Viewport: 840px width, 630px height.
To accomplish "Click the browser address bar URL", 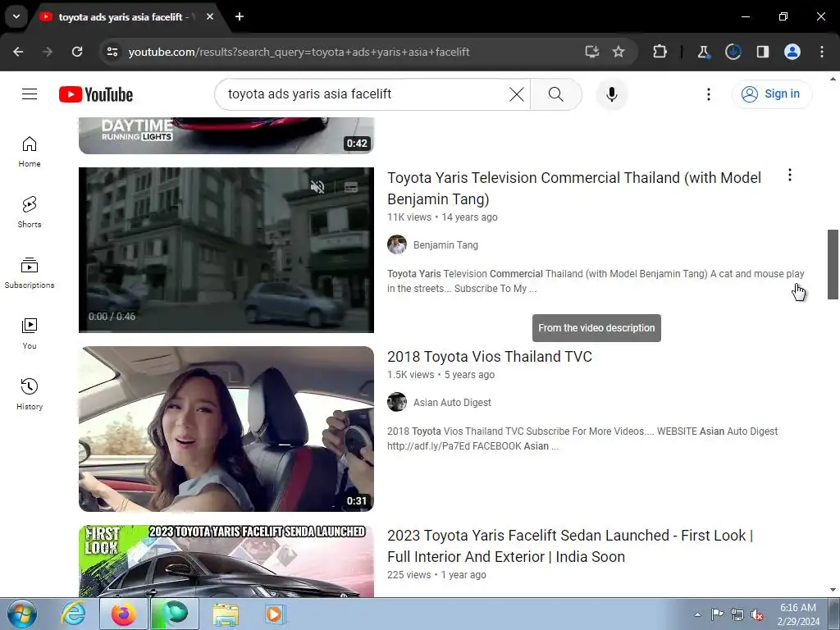I will tap(299, 52).
